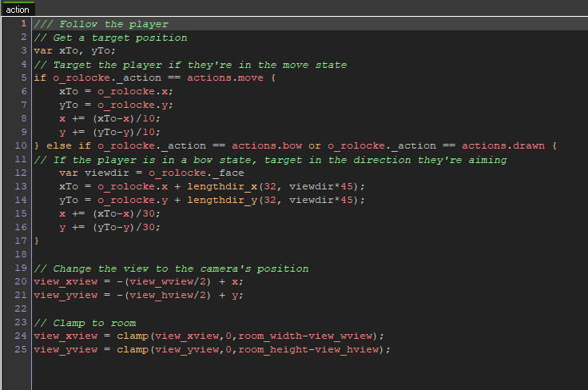The image size is (588, 390).
Task: Click the 'var xTo, yTo;' declaration line
Action: [74, 50]
